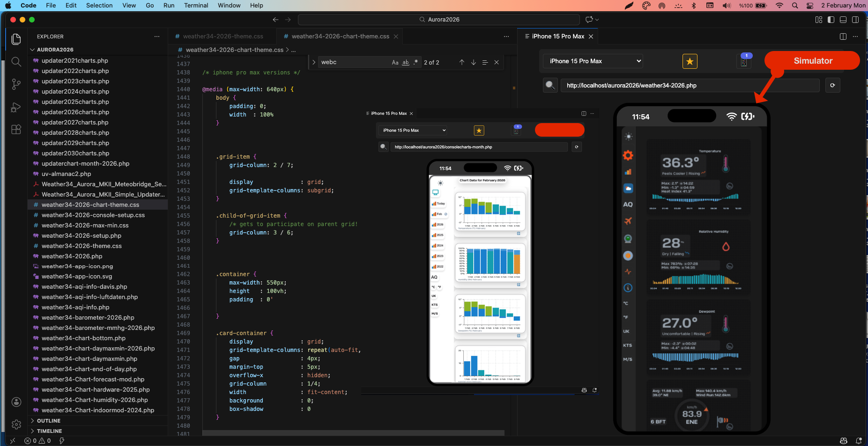Click the simulator URL address field
This screenshot has height=446, width=868.
(x=690, y=85)
